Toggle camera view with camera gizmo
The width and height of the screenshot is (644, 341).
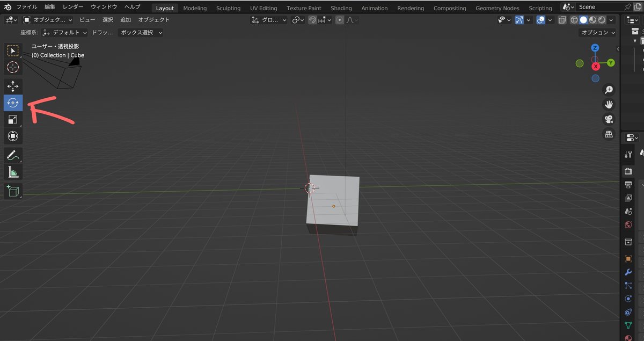pyautogui.click(x=609, y=119)
